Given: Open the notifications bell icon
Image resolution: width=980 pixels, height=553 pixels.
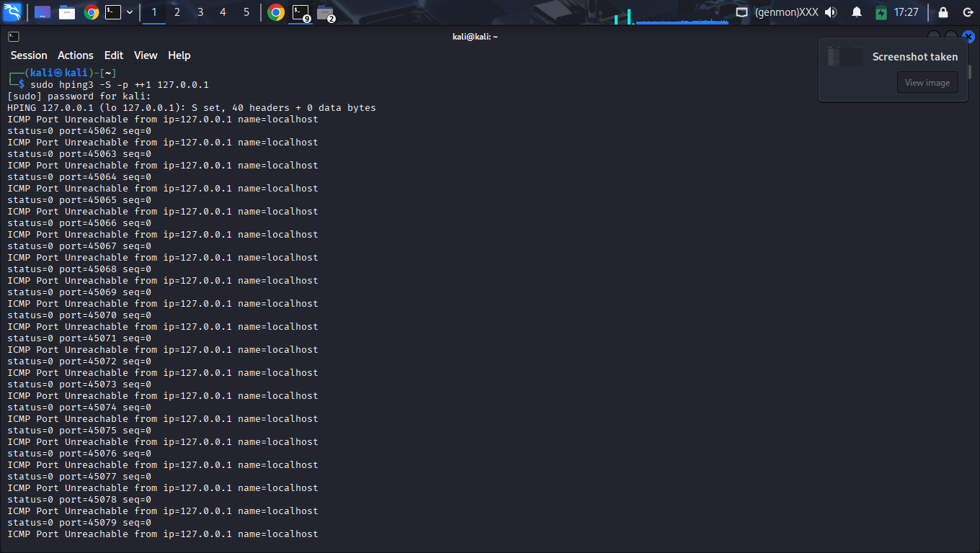Looking at the screenshot, I should click(857, 12).
